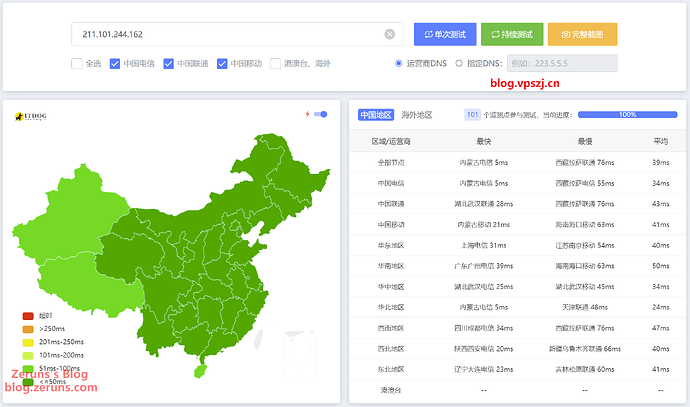
Task: Clear the IP address input field
Action: [x=390, y=35]
